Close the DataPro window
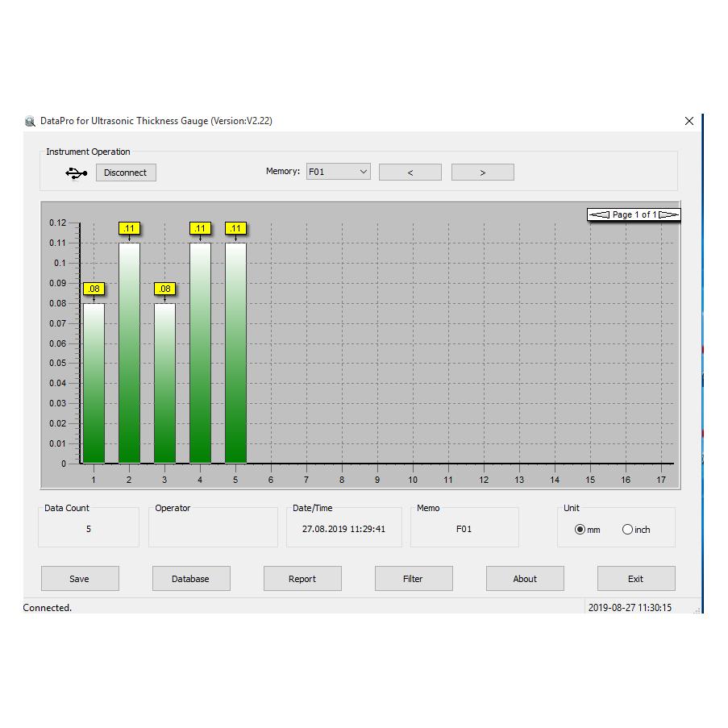728x728 pixels. 689,121
